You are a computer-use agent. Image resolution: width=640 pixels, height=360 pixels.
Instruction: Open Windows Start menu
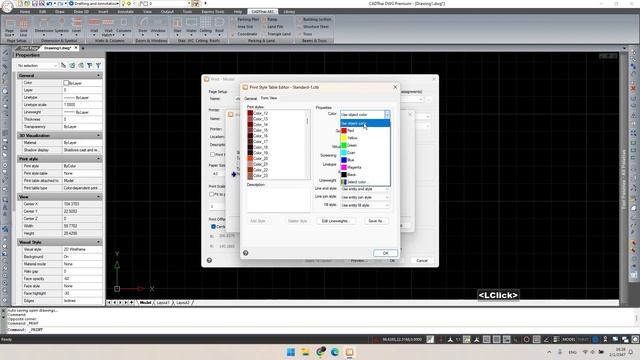coord(291,352)
